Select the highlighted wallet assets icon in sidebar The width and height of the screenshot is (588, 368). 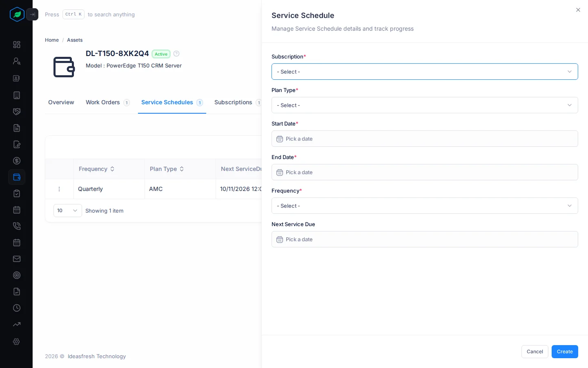click(x=17, y=177)
